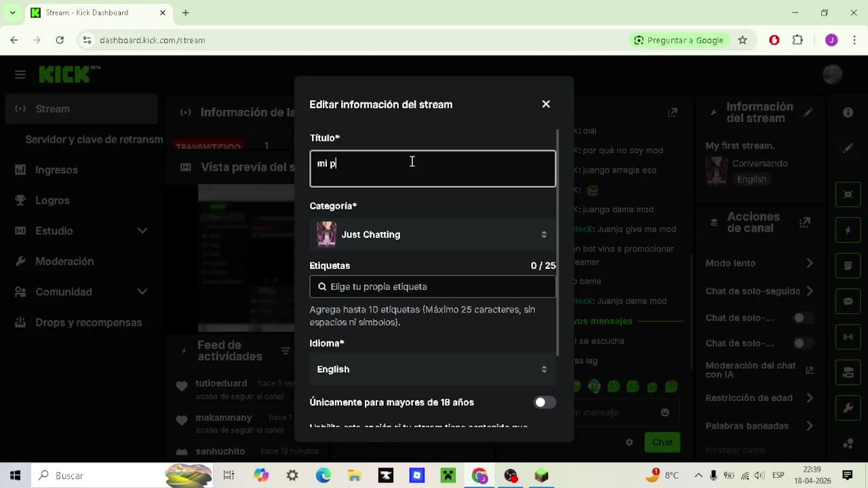Image resolution: width=868 pixels, height=488 pixels.
Task: Expand Chat de solo-seguido chevron
Action: [810, 291]
